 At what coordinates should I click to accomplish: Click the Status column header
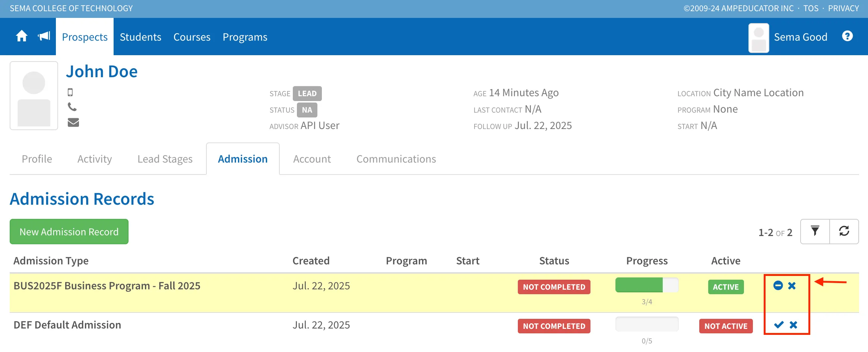click(x=554, y=261)
